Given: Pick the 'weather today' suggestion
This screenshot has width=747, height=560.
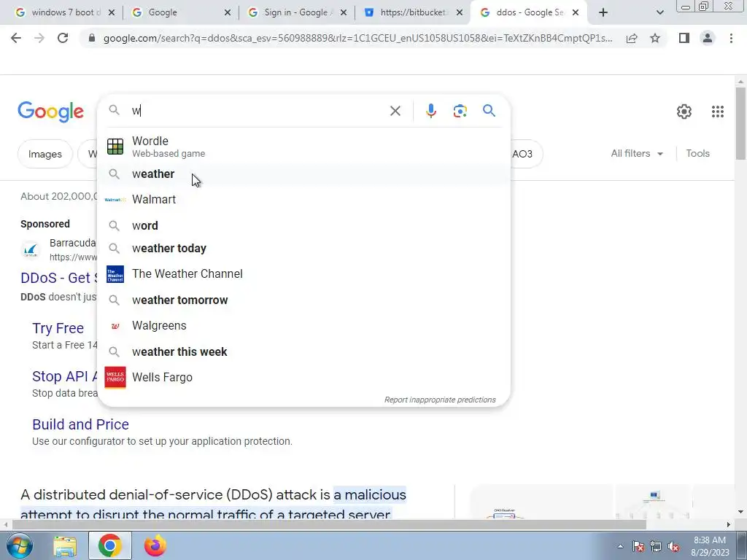Looking at the screenshot, I should click(x=303, y=248).
